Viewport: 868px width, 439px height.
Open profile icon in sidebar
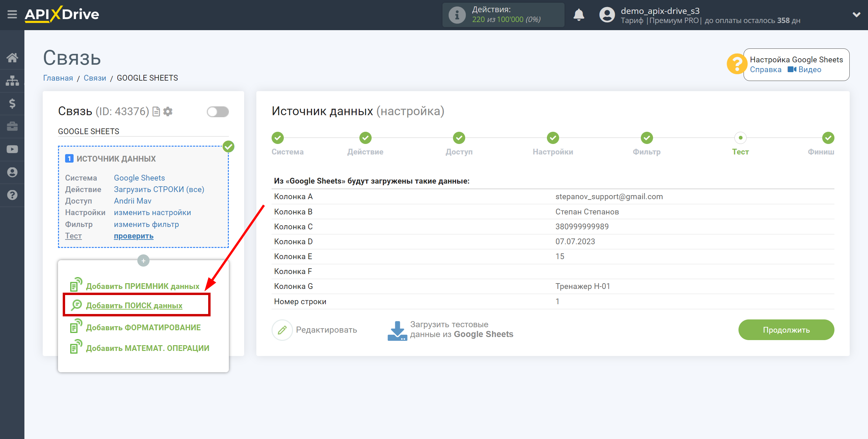12,172
